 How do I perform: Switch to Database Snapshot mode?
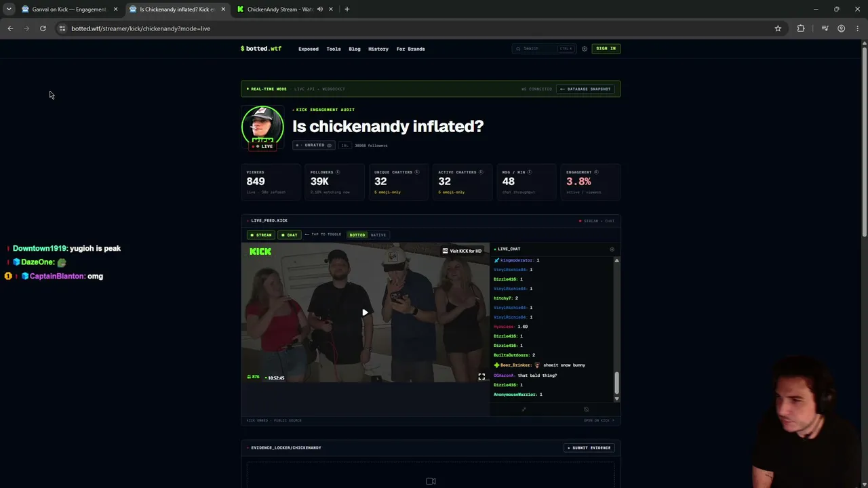coord(586,89)
